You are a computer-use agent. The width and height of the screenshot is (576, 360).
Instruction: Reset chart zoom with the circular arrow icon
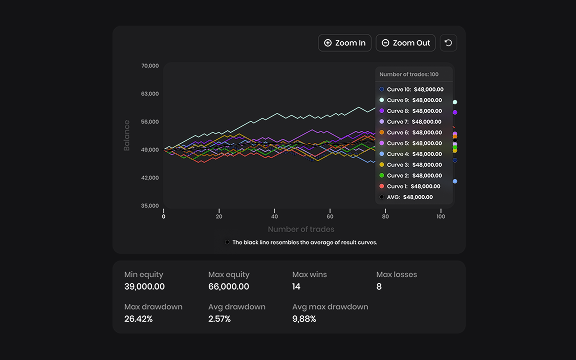tap(448, 43)
